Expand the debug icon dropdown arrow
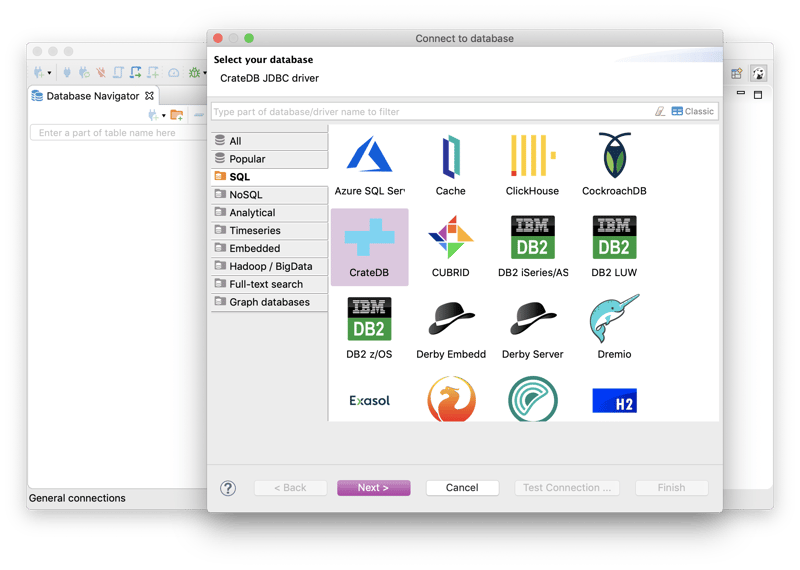Viewport: 800px width, 570px height. coord(205,73)
